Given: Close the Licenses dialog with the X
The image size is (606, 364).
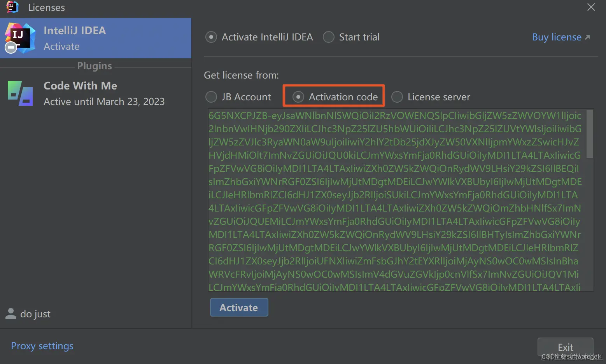Looking at the screenshot, I should [591, 7].
